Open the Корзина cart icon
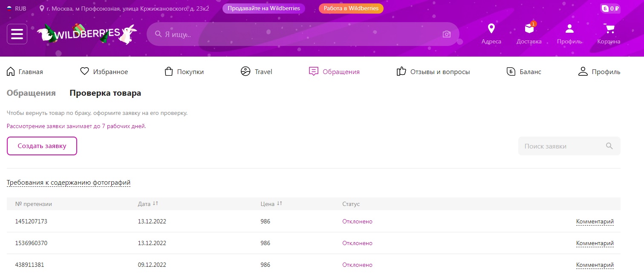The height and width of the screenshot is (280, 644). [x=609, y=29]
